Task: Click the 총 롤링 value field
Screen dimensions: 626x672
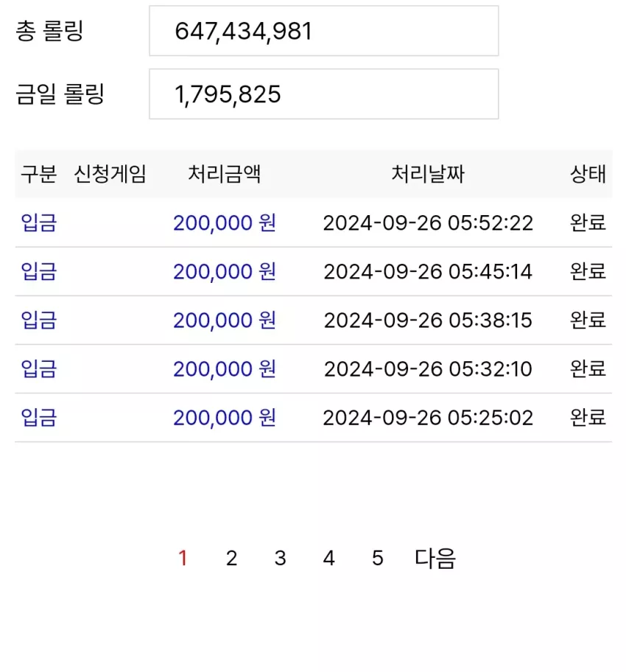Action: 323,31
